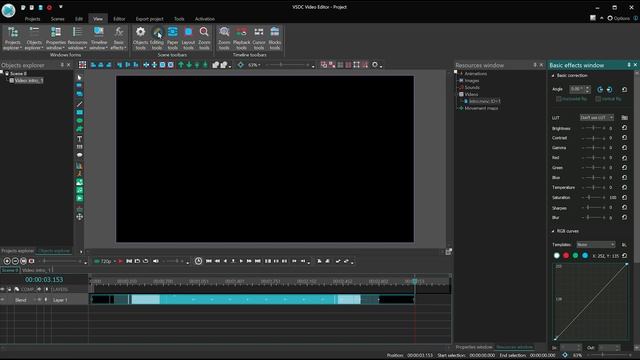Reset the Saturation value
This screenshot has width=640, height=360.
point(624,197)
